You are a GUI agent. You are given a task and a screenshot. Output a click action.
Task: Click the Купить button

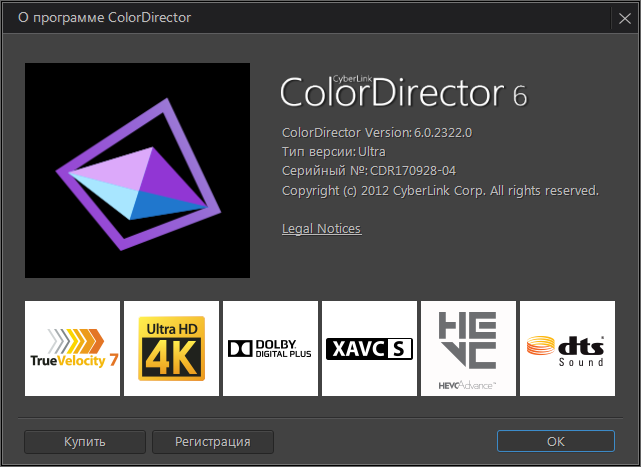85,442
